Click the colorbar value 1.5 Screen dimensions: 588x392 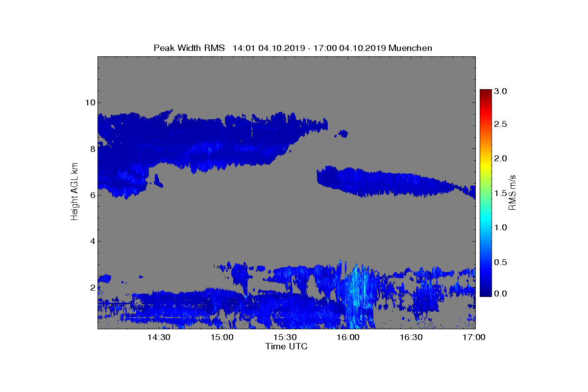[501, 193]
